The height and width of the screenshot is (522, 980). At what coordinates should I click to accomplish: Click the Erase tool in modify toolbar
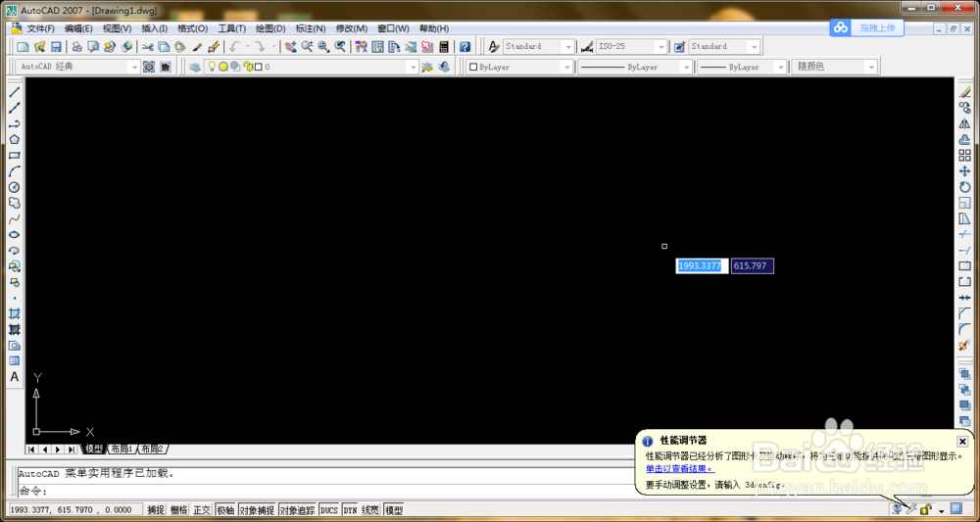pyautogui.click(x=964, y=92)
